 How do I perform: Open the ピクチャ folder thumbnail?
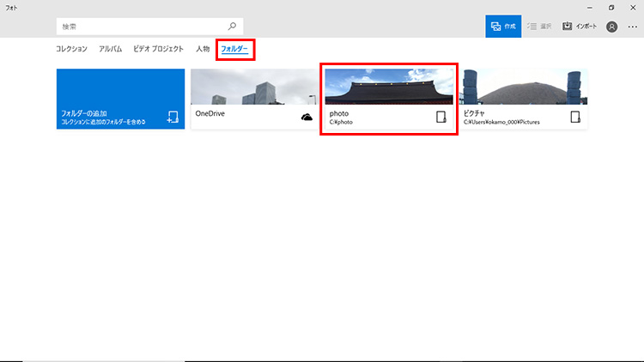tap(524, 86)
